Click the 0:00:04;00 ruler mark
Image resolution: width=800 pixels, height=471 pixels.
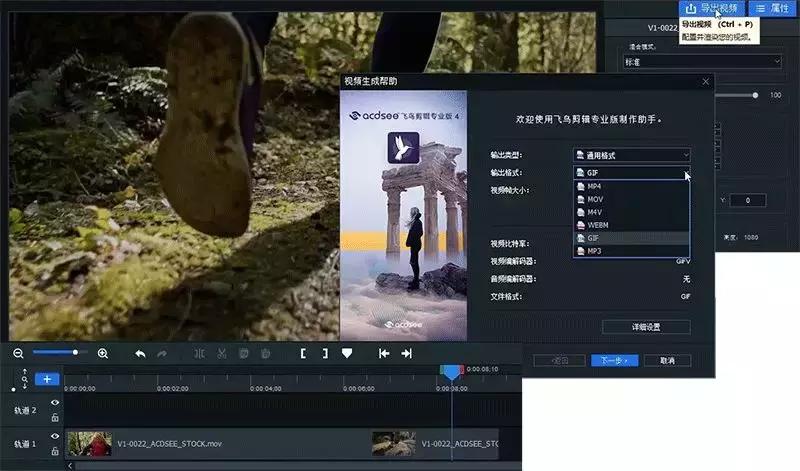pyautogui.click(x=265, y=388)
